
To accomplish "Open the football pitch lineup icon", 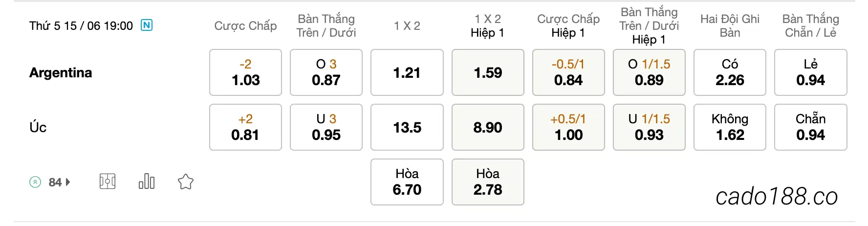I will (108, 182).
